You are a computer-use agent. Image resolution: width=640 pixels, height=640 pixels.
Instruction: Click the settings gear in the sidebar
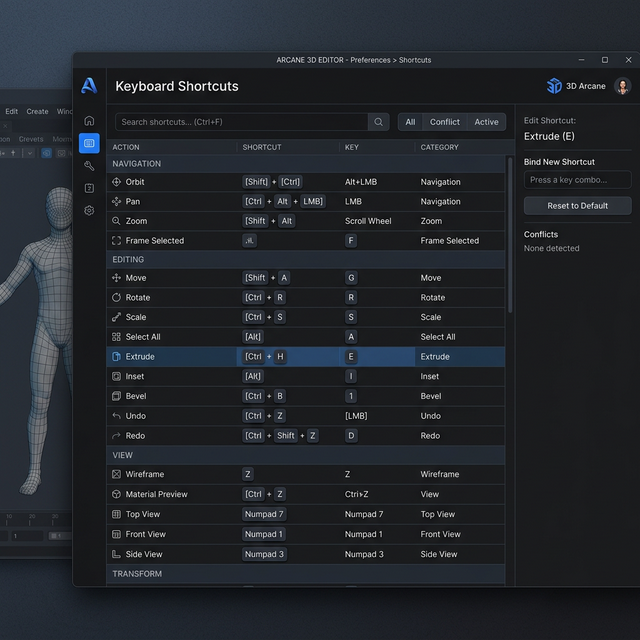tap(89, 211)
